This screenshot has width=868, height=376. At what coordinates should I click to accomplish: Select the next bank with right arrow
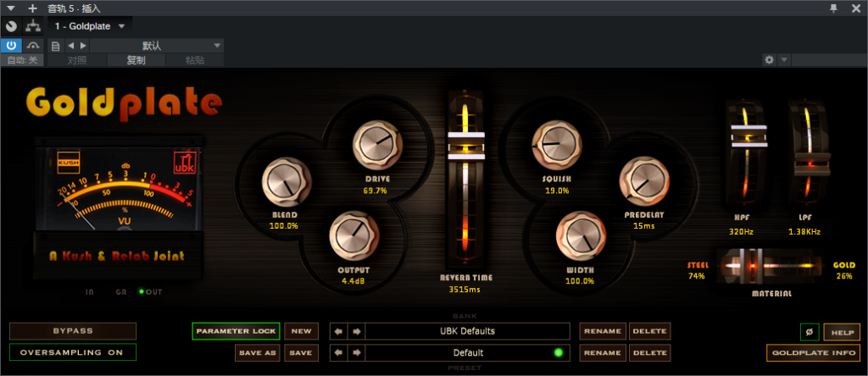pos(357,331)
